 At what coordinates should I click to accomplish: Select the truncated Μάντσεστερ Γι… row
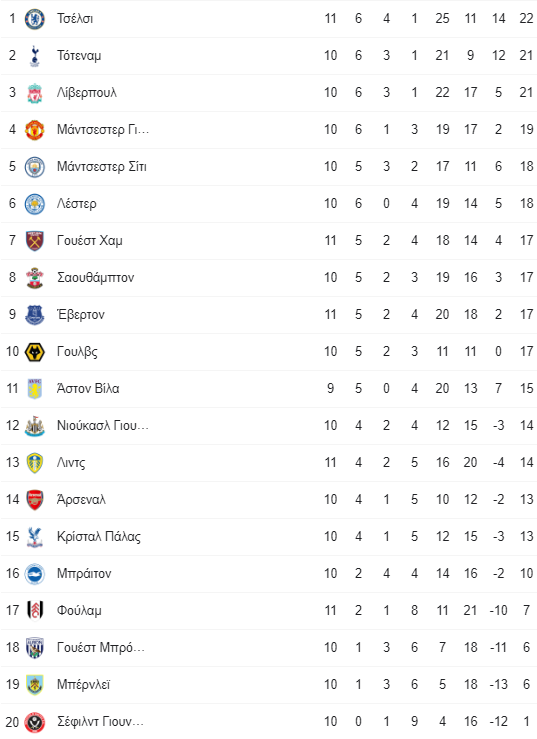pos(268,130)
